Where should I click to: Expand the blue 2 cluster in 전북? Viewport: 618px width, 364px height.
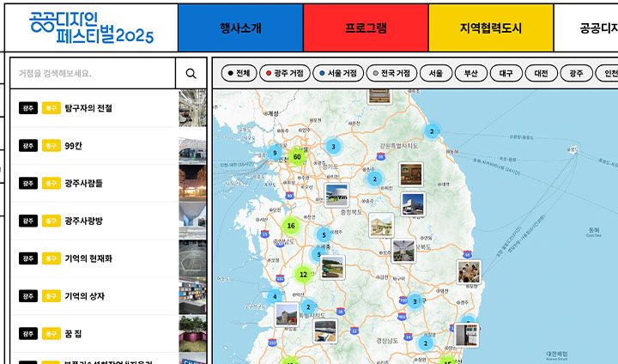[308, 306]
